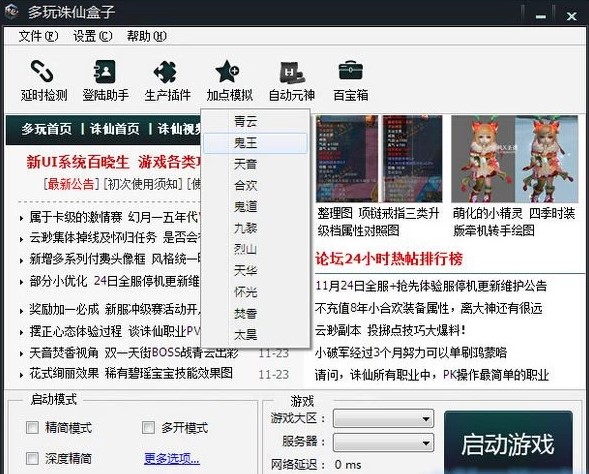This screenshot has height=474, width=589.
Task: Open the [最新公告] link
Action: pyautogui.click(x=71, y=184)
